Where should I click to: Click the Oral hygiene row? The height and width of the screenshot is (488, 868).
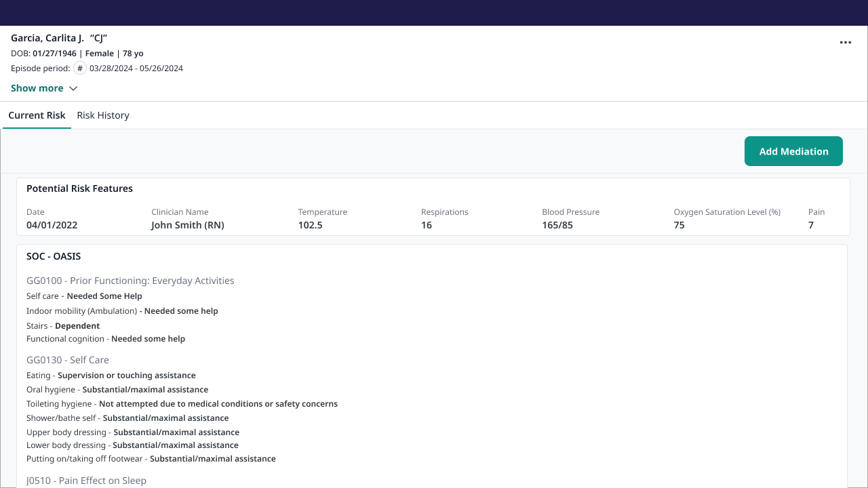pos(117,390)
